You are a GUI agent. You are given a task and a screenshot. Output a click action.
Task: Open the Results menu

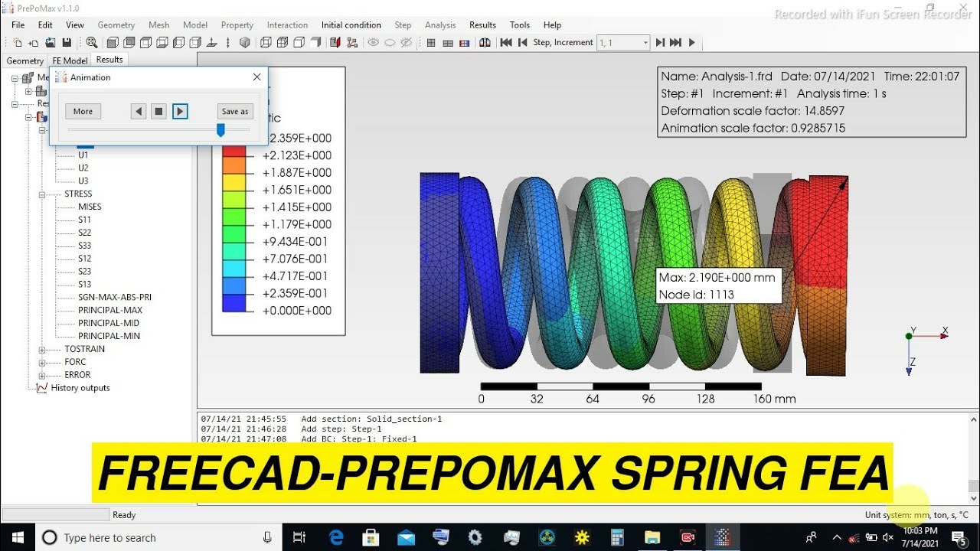point(482,25)
